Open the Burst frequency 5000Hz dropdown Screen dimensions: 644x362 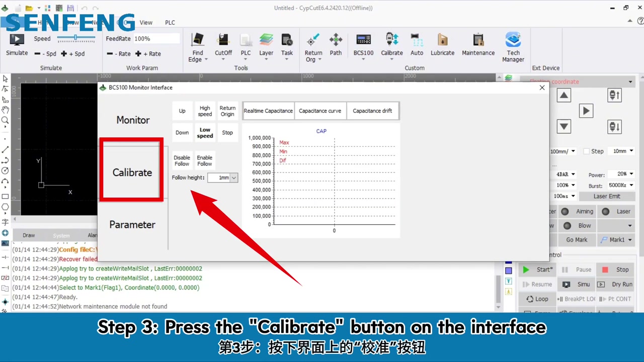click(631, 185)
